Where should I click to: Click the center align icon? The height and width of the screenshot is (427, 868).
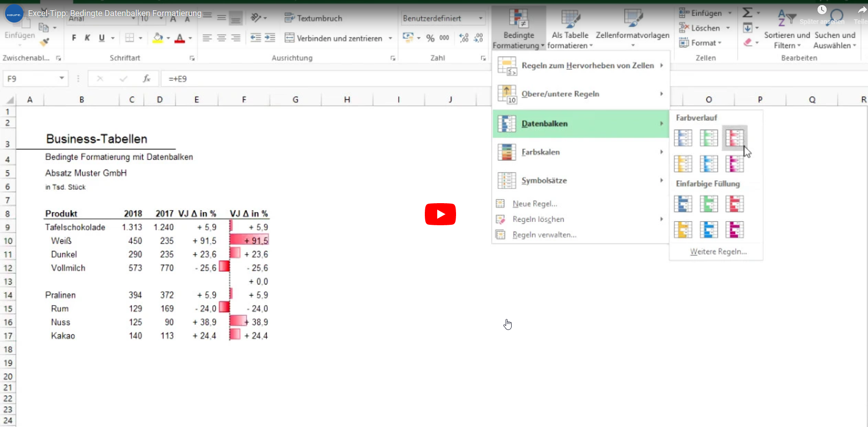pos(221,38)
